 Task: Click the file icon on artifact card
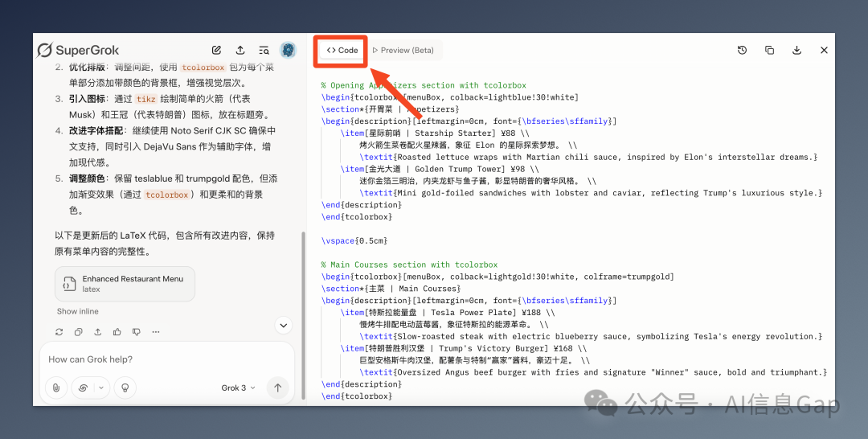tap(69, 284)
